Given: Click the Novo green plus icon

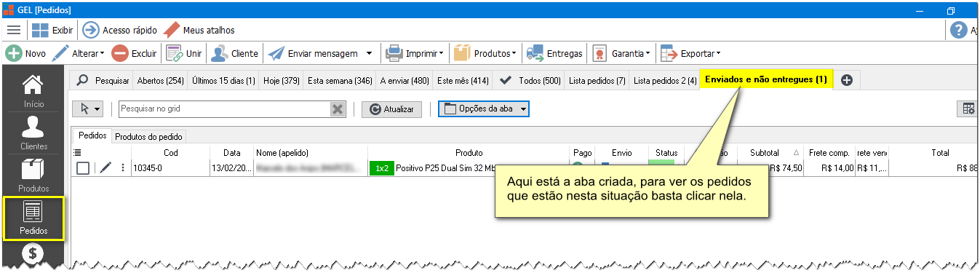Looking at the screenshot, I should pyautogui.click(x=13, y=53).
